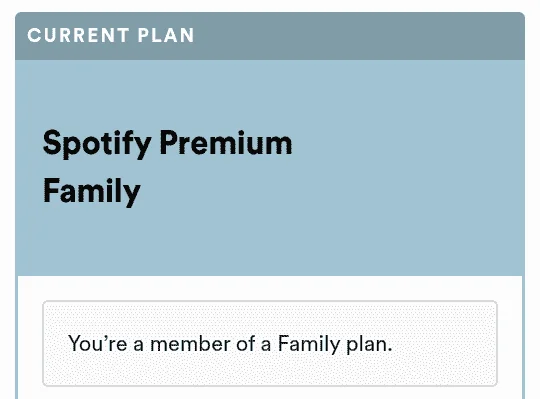The height and width of the screenshot is (399, 540).
Task: Click white area below the notice box
Action: click(x=270, y=393)
